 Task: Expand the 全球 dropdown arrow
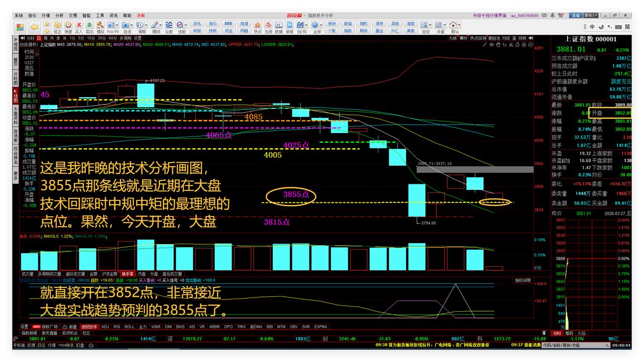[x=321, y=24]
